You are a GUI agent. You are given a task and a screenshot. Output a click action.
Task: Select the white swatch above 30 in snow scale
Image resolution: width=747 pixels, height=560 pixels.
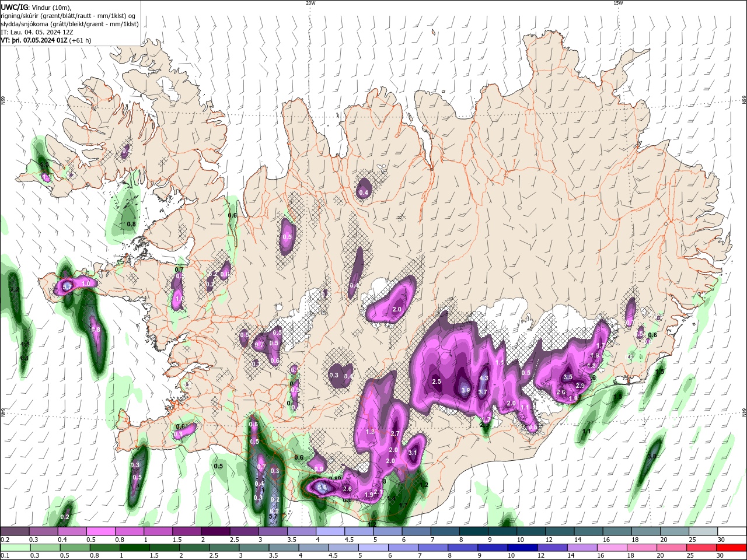tap(731, 531)
